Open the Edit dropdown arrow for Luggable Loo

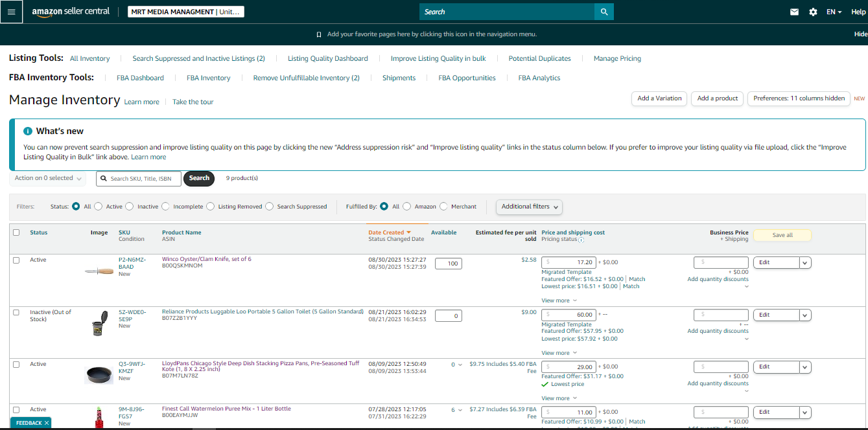coord(805,315)
